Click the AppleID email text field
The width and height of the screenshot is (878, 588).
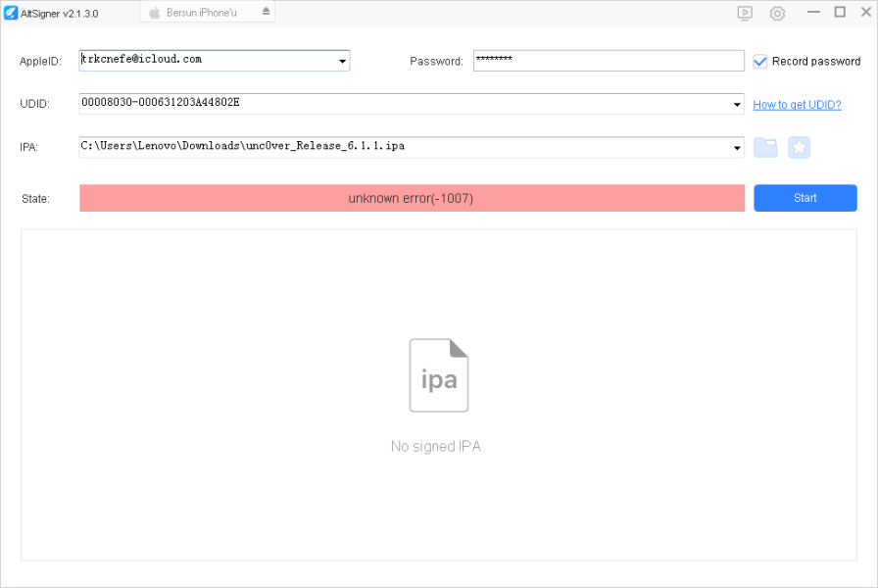click(206, 61)
